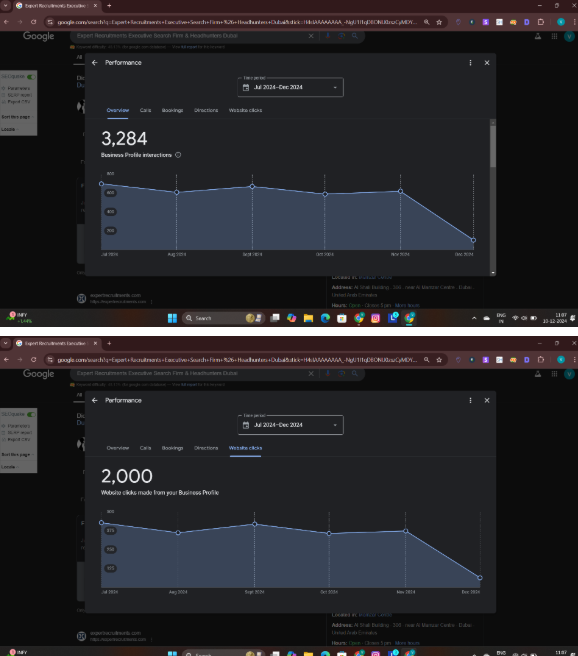Open INFY stock widget in the upper taskbar
The height and width of the screenshot is (656, 578).
tap(19, 318)
